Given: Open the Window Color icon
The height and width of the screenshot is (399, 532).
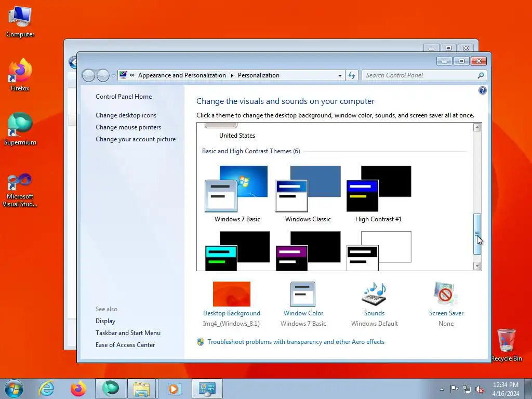Looking at the screenshot, I should pos(303,294).
